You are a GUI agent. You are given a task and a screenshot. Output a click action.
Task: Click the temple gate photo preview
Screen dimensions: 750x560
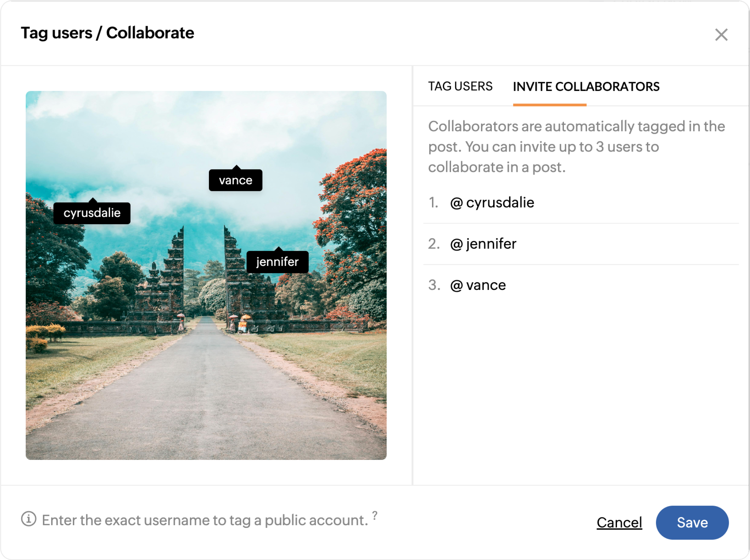coord(206,275)
